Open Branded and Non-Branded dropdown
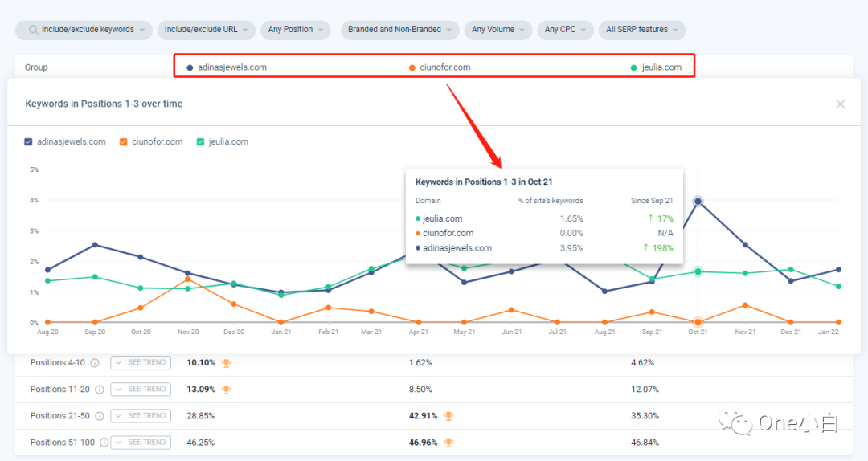 (x=399, y=30)
